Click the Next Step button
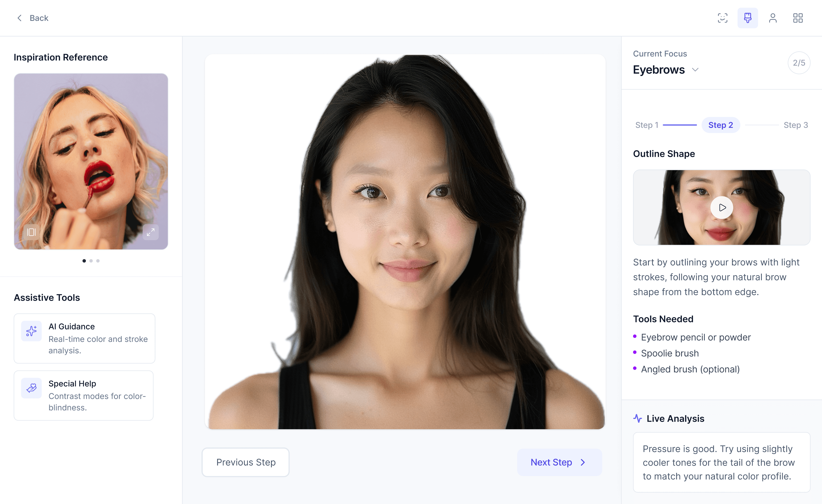 point(560,462)
